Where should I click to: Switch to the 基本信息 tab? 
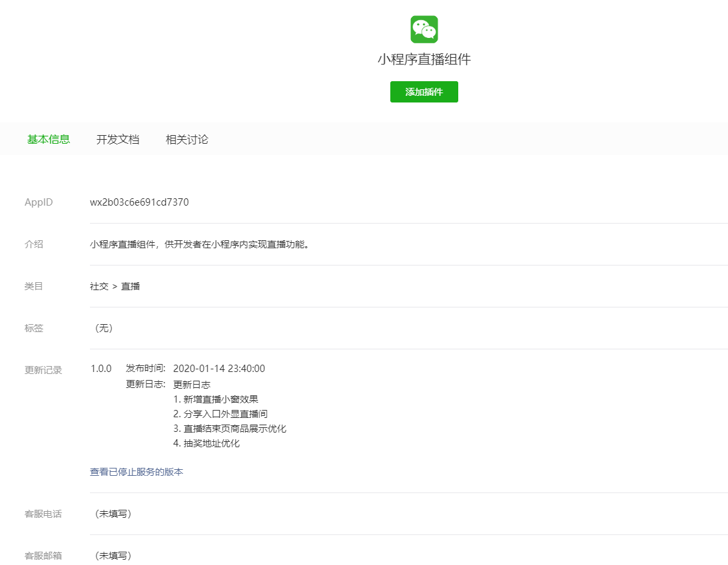(48, 139)
